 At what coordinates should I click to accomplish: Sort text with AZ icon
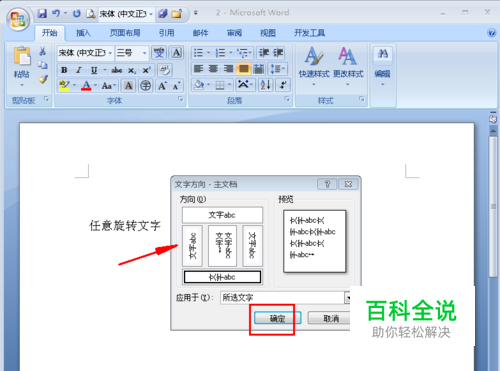click(266, 85)
